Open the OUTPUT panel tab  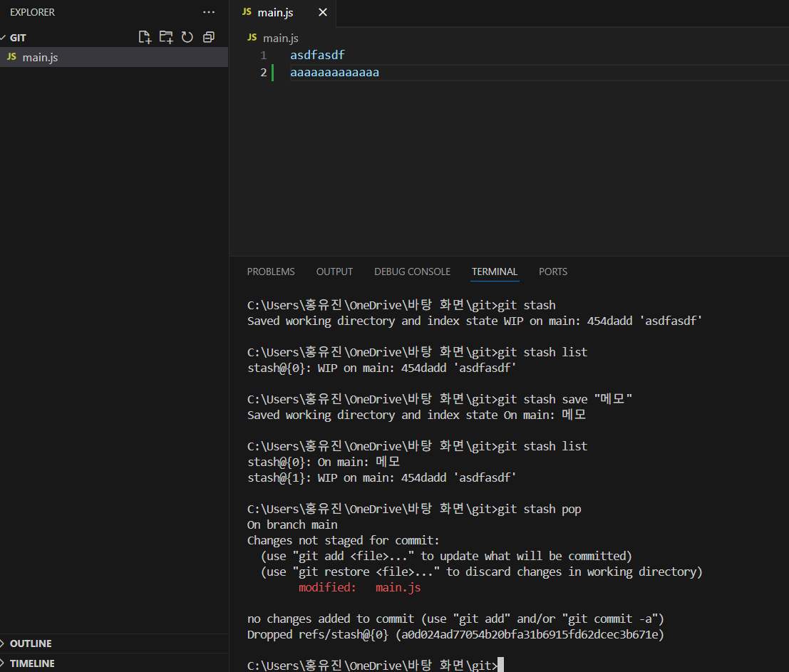point(334,272)
